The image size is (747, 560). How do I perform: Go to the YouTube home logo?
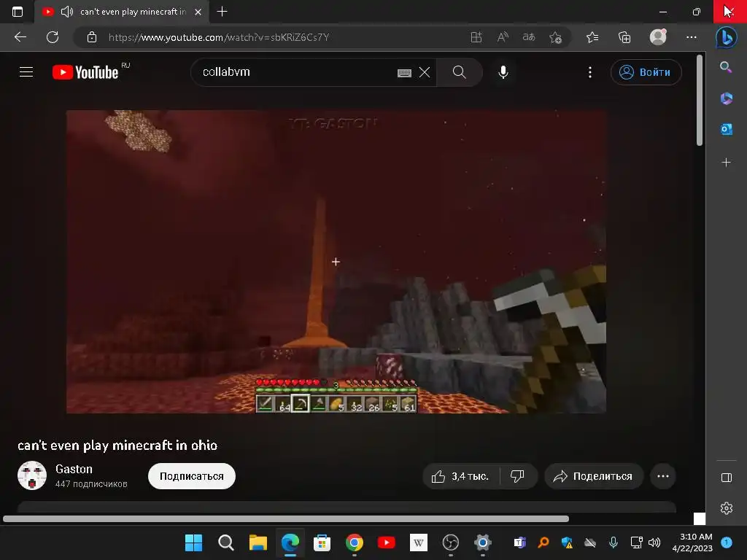[85, 72]
